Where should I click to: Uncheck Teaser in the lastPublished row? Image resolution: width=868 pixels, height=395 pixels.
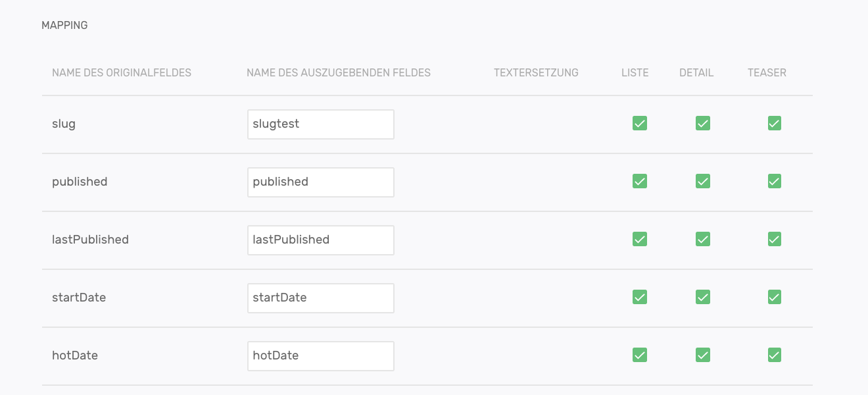[775, 239]
